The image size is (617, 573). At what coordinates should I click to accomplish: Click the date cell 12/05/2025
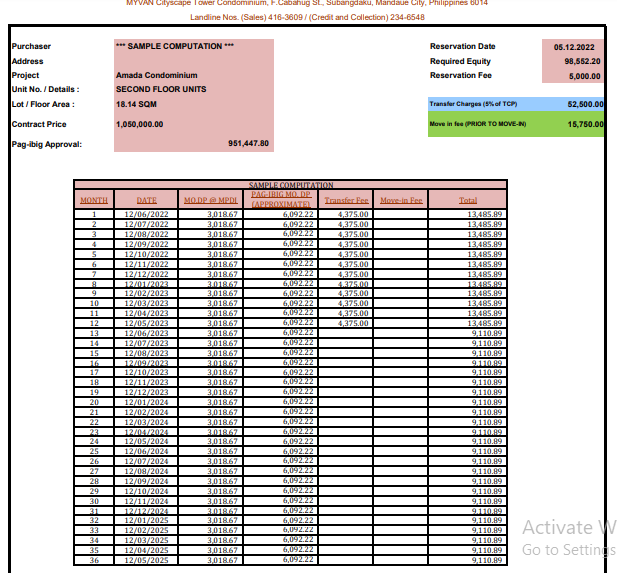[x=146, y=560]
